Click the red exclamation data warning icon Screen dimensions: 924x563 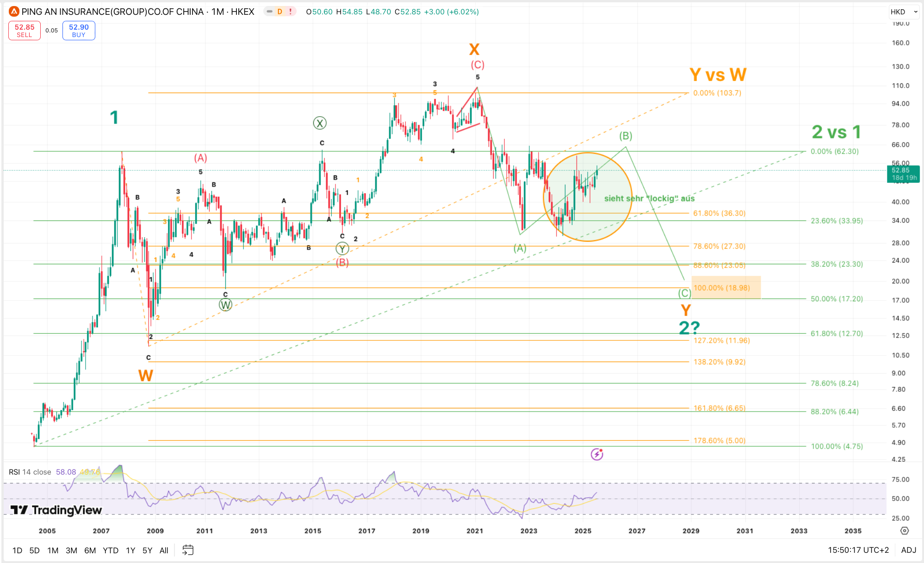point(291,12)
